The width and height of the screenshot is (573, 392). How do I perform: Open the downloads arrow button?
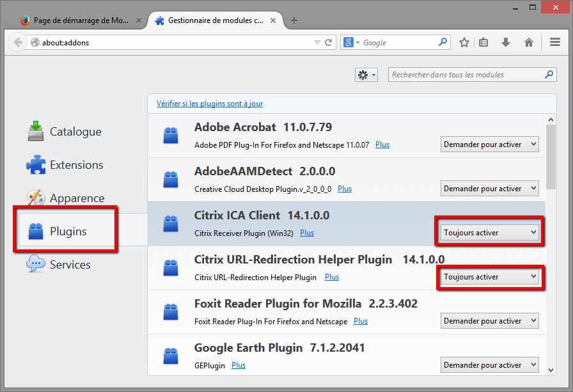506,42
